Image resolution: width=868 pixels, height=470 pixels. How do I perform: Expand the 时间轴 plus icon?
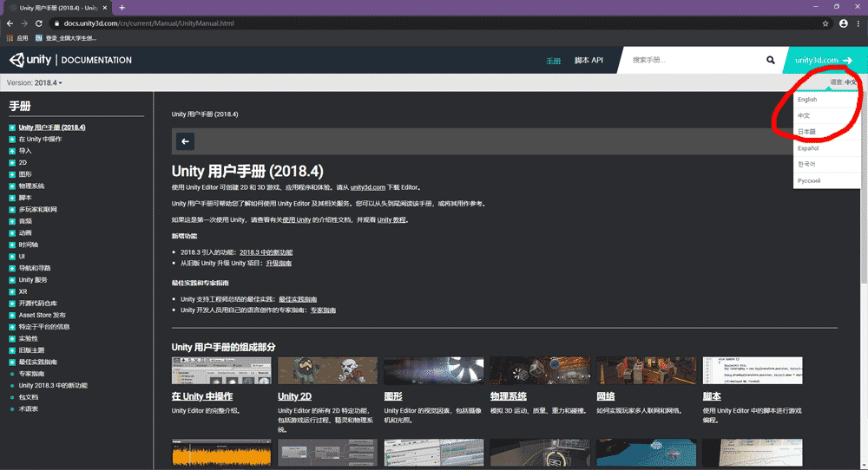tap(12, 245)
